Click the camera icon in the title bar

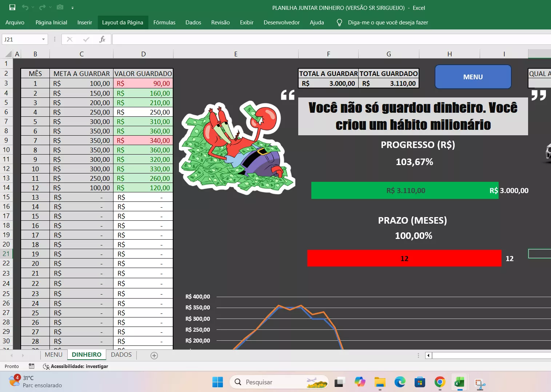pyautogui.click(x=60, y=7)
